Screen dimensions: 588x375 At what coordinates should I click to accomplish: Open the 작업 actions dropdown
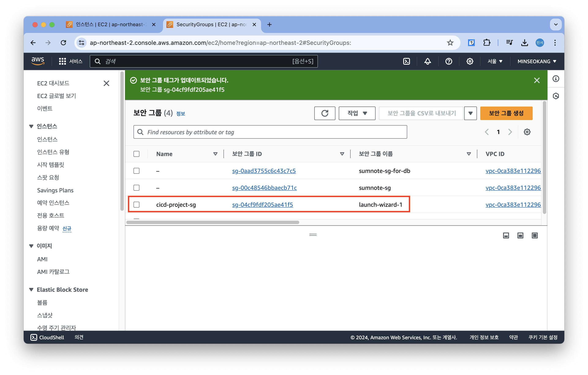[x=357, y=113]
